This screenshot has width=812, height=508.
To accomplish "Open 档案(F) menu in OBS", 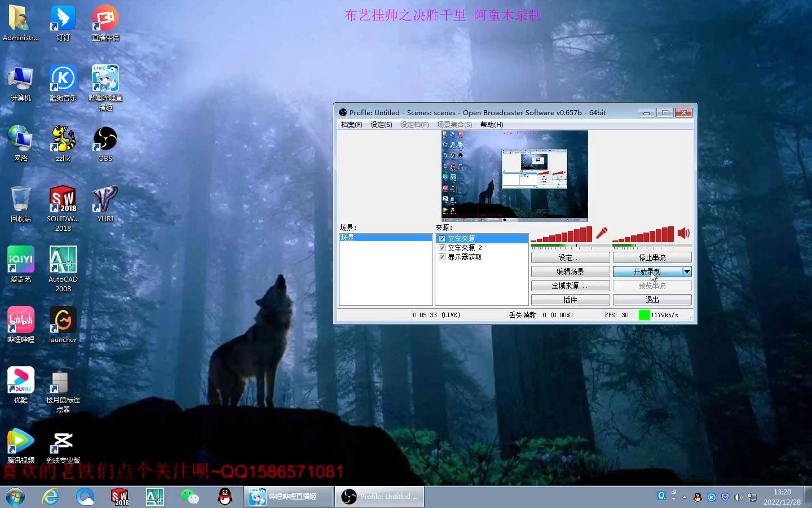I will pyautogui.click(x=351, y=125).
